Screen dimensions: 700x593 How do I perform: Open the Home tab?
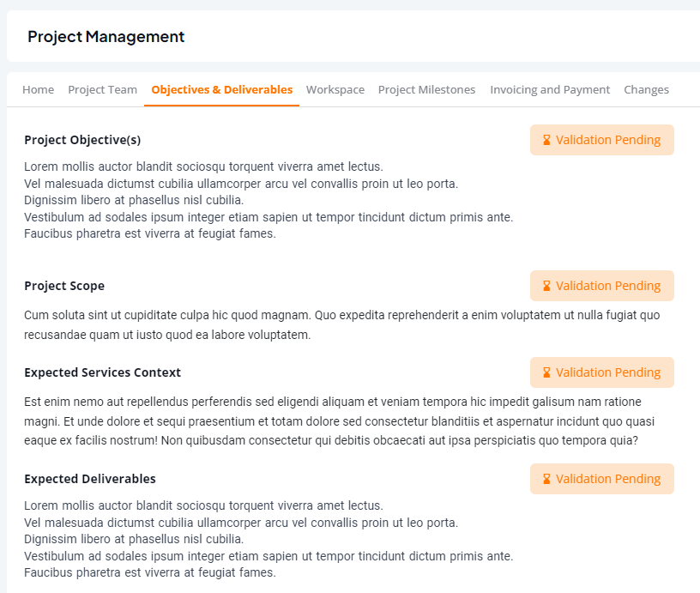pos(39,90)
